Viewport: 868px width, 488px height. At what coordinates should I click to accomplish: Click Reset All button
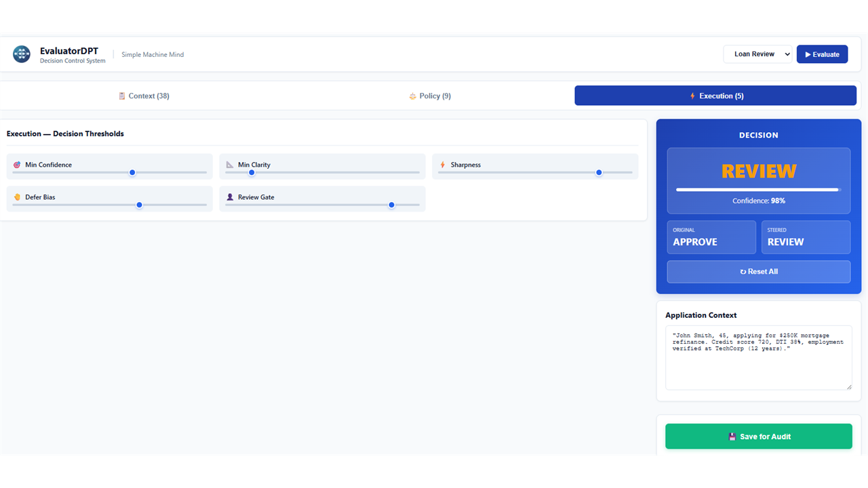pos(759,272)
